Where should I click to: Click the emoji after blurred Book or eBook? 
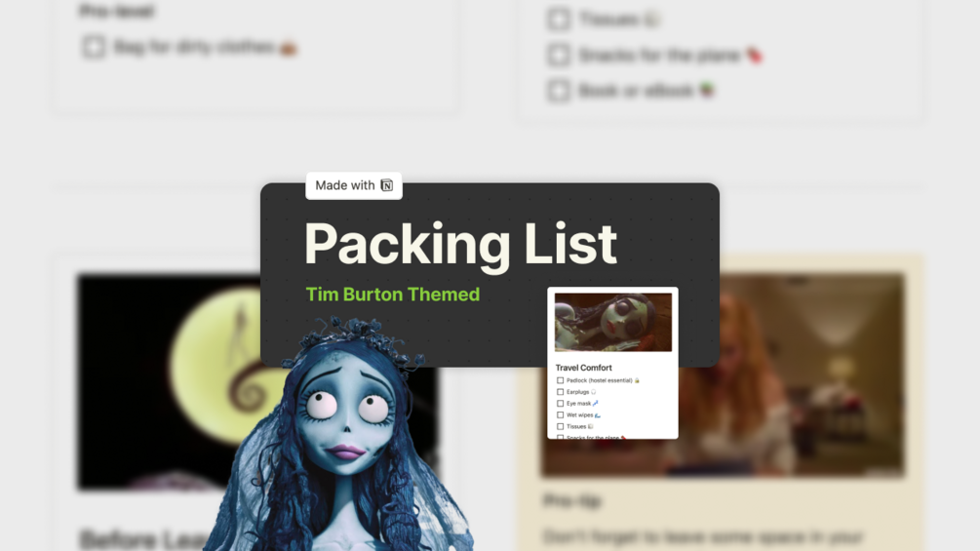tap(707, 91)
